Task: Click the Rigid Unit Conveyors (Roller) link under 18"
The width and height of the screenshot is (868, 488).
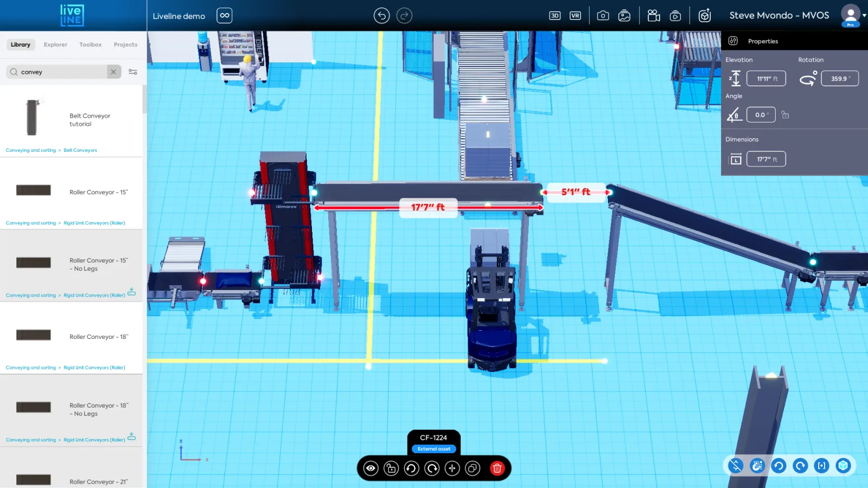Action: coord(94,368)
